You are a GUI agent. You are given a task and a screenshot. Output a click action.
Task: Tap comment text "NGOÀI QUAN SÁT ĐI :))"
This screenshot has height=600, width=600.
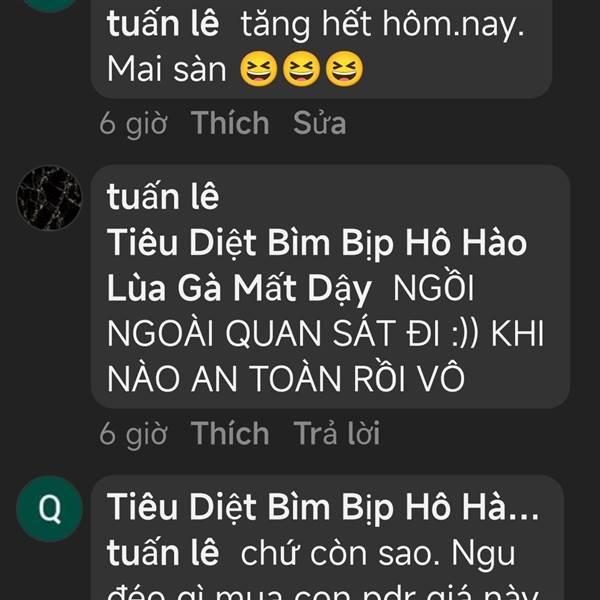tap(293, 333)
